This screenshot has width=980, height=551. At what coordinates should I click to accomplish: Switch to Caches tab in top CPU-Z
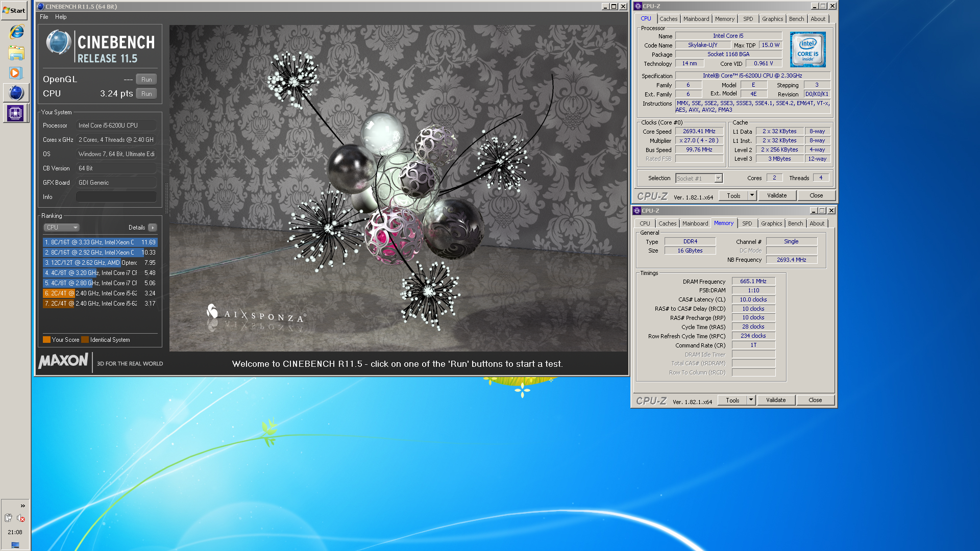[668, 19]
